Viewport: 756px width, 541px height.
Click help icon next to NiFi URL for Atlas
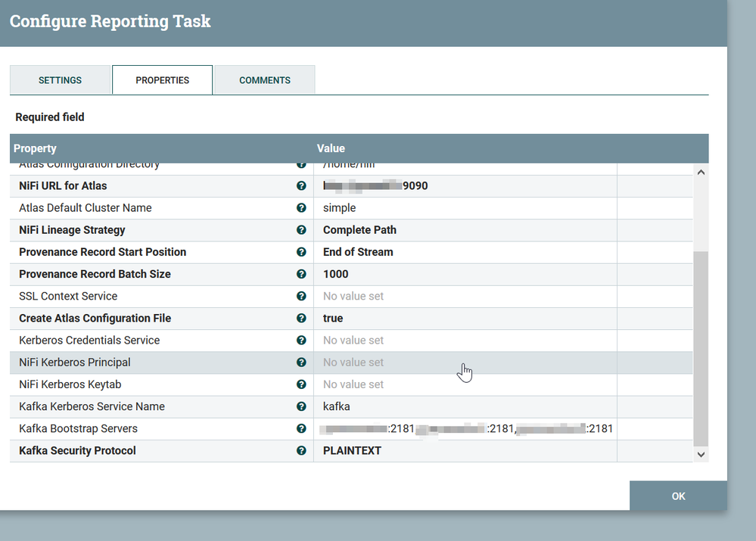[x=301, y=186]
